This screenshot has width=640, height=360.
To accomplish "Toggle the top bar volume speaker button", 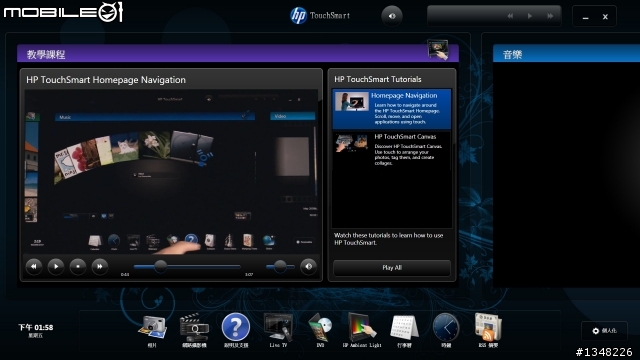I will (x=392, y=16).
